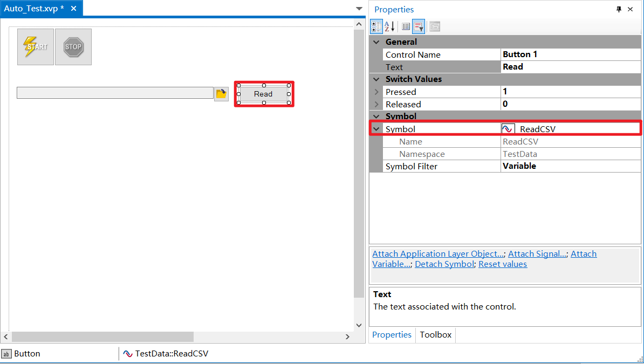
Task: Click the Control Name value Button 1
Action: (571, 54)
